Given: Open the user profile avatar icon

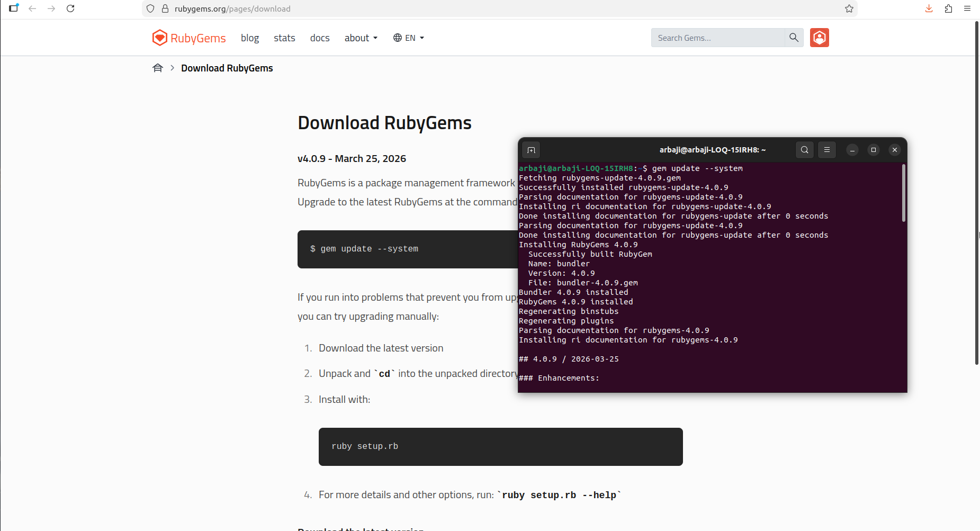Looking at the screenshot, I should point(819,38).
